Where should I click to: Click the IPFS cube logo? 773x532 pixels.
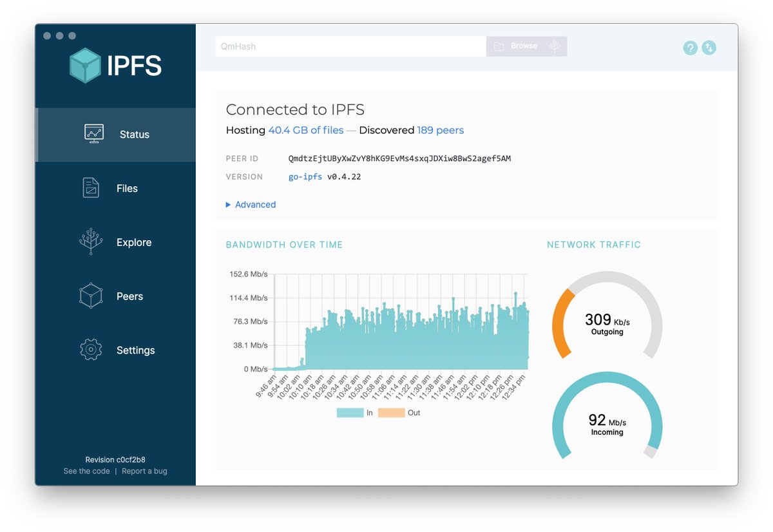tap(86, 65)
